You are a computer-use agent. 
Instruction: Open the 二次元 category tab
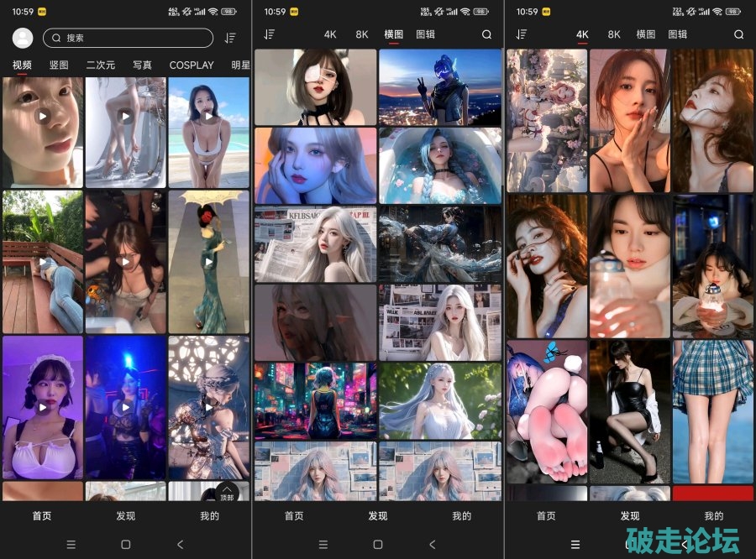coord(101,65)
